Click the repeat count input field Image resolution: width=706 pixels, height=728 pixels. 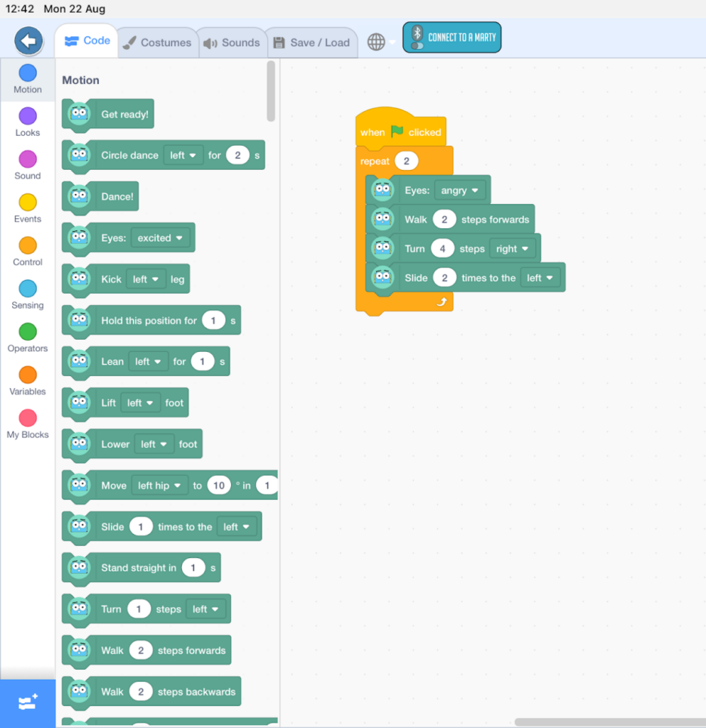(406, 161)
